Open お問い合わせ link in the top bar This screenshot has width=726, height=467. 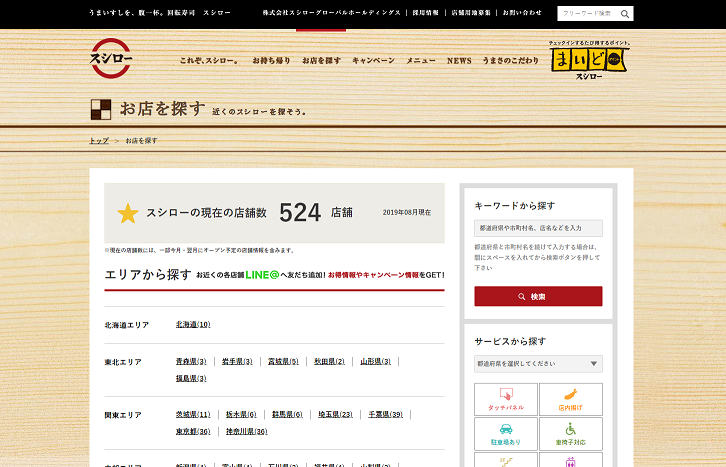pos(522,13)
